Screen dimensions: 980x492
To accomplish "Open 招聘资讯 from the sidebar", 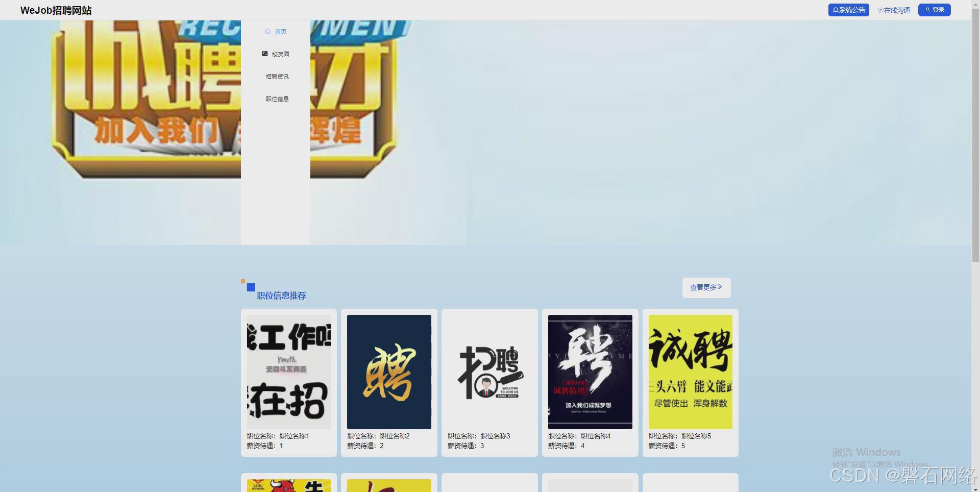I will (277, 76).
